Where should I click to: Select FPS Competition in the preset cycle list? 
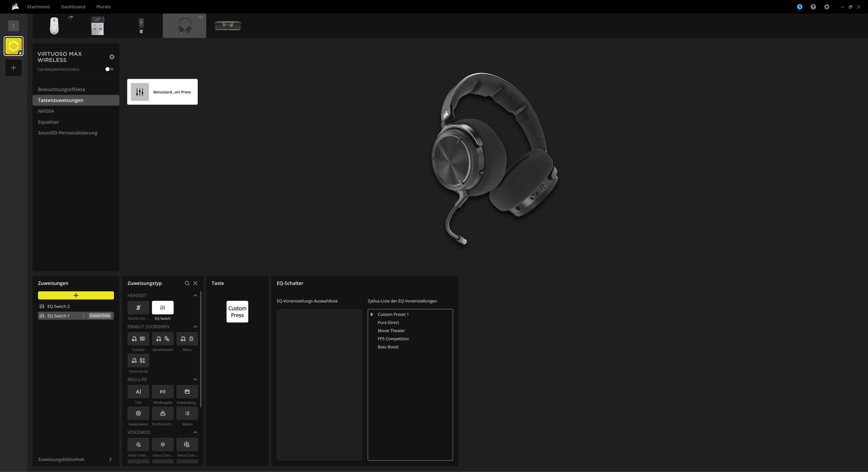tap(393, 339)
